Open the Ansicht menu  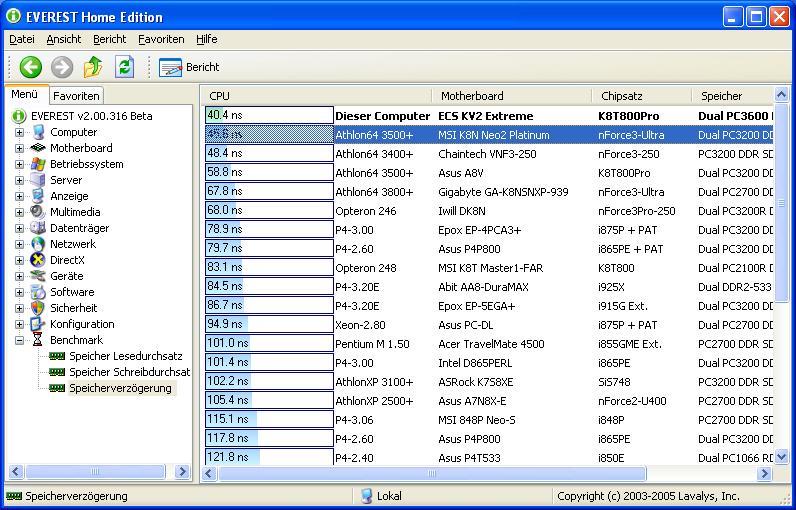coord(64,39)
